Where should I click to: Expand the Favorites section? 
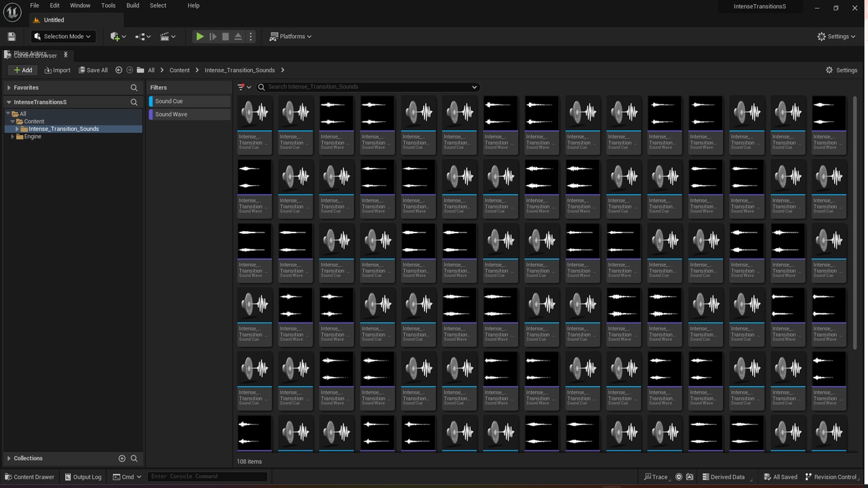coord(9,87)
